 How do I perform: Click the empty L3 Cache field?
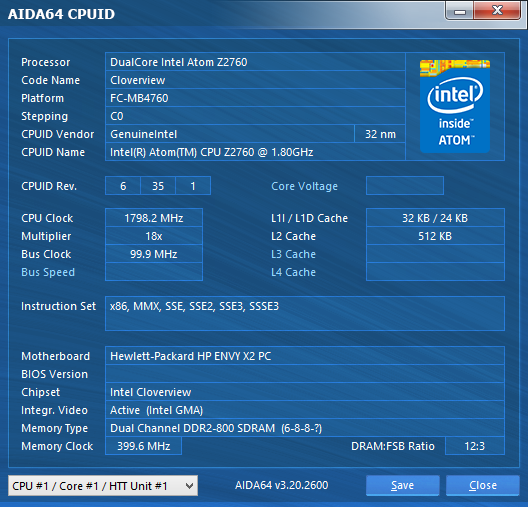(435, 254)
